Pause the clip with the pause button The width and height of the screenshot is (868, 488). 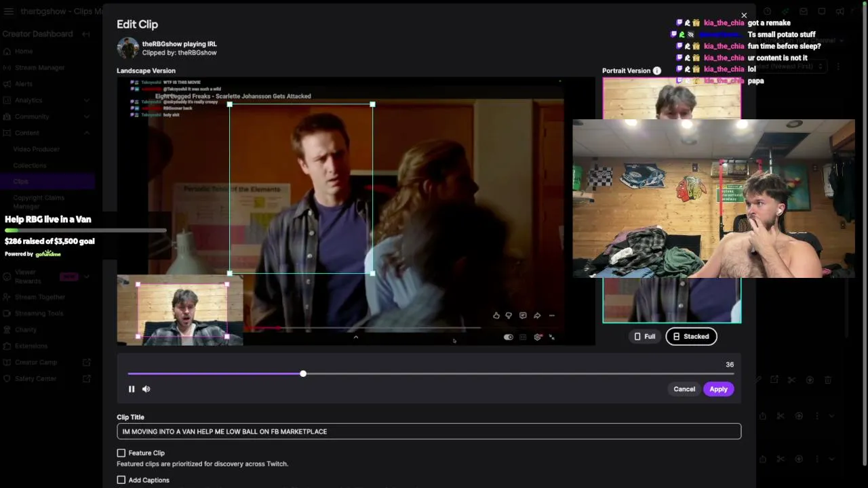click(132, 389)
